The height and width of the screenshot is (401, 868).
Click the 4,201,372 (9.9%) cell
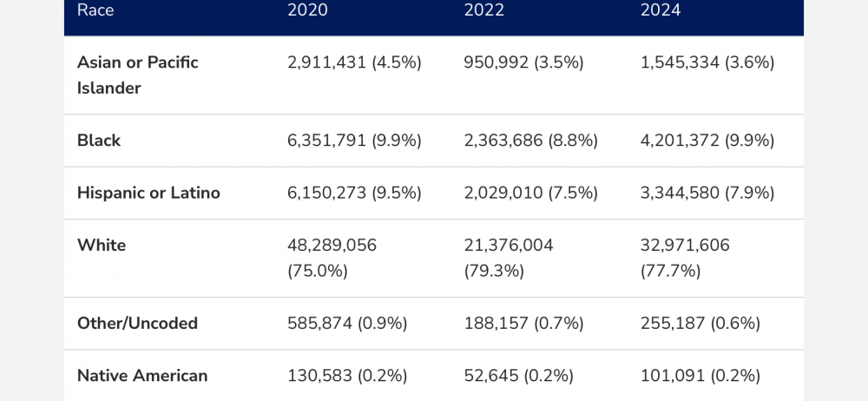(x=707, y=141)
